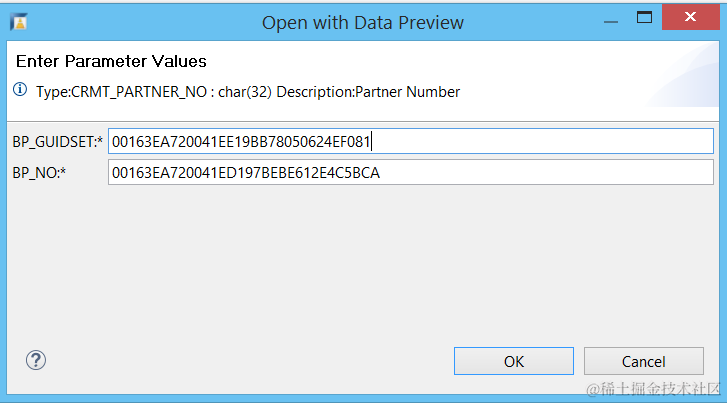Focus the BP_GUIDSET input field
The image size is (727, 403).
pos(411,141)
